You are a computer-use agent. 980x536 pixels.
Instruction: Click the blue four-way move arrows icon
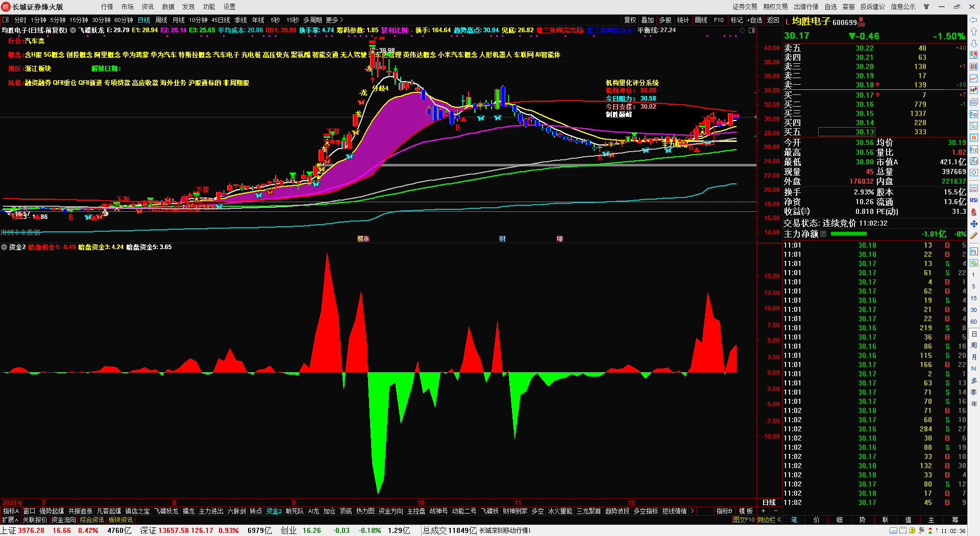[x=974, y=224]
